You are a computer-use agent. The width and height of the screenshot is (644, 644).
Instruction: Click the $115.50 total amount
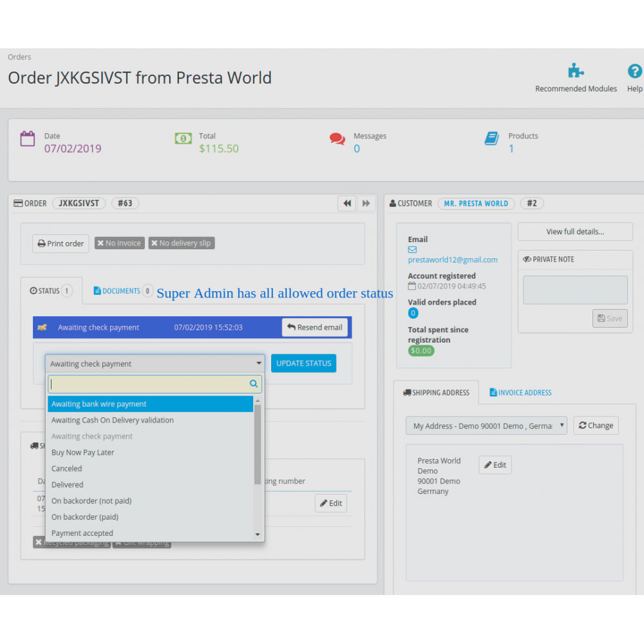[219, 149]
